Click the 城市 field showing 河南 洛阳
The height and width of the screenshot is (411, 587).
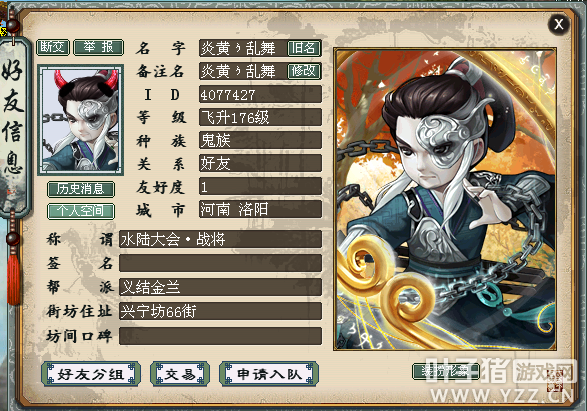point(260,209)
